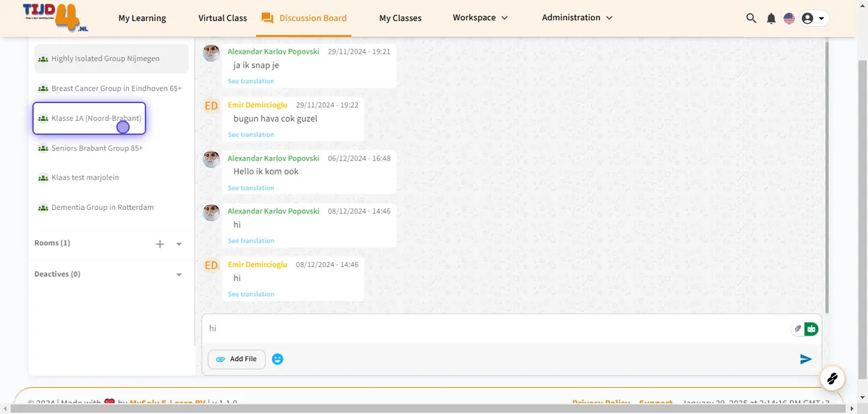
Task: Click message text 'Hello ik kom ook'
Action: [x=266, y=172]
